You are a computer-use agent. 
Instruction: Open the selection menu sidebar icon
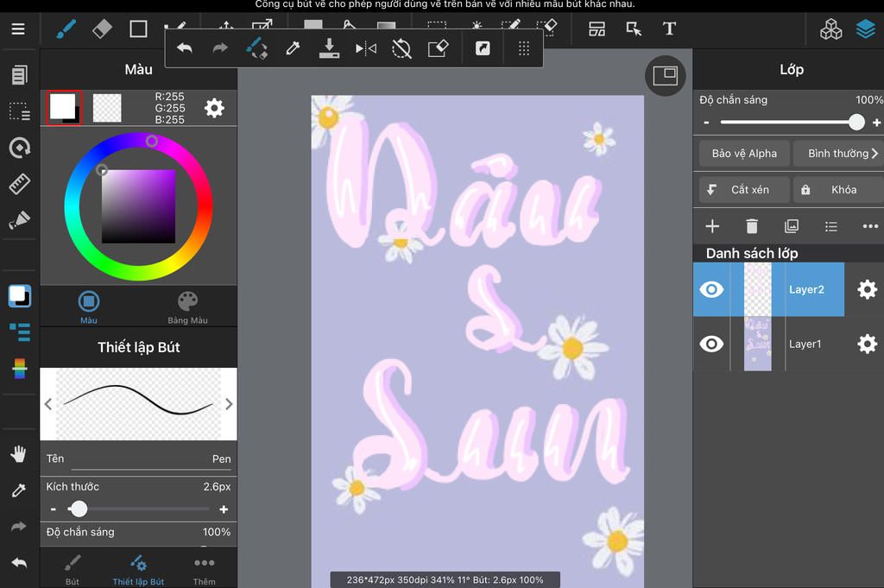tap(19, 111)
